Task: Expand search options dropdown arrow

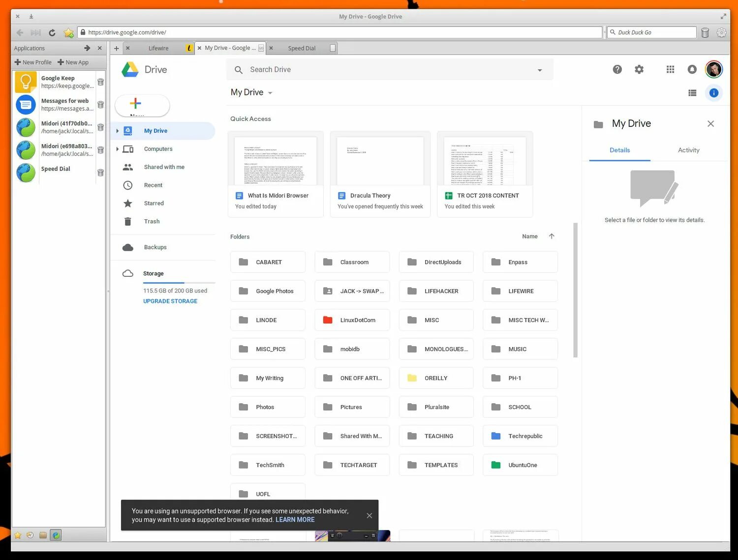Action: pos(540,70)
